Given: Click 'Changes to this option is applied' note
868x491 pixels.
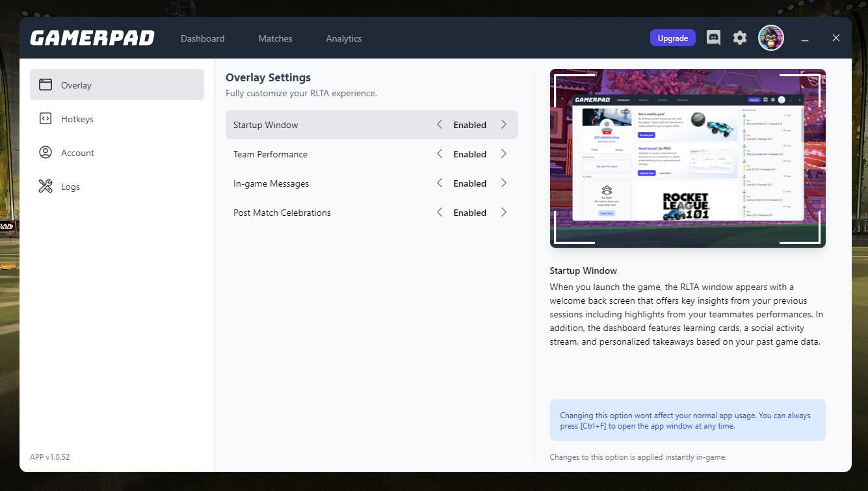Looking at the screenshot, I should click(x=638, y=457).
